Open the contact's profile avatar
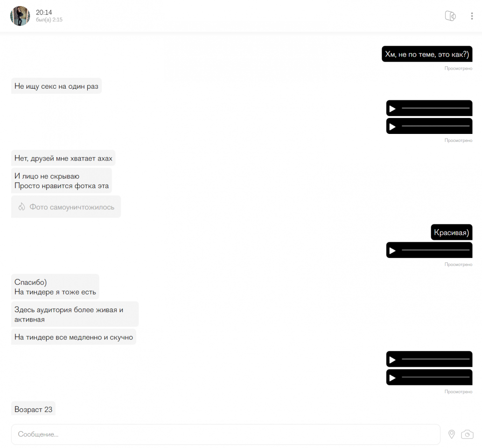Image resolution: width=482 pixels, height=448 pixels. click(x=20, y=16)
